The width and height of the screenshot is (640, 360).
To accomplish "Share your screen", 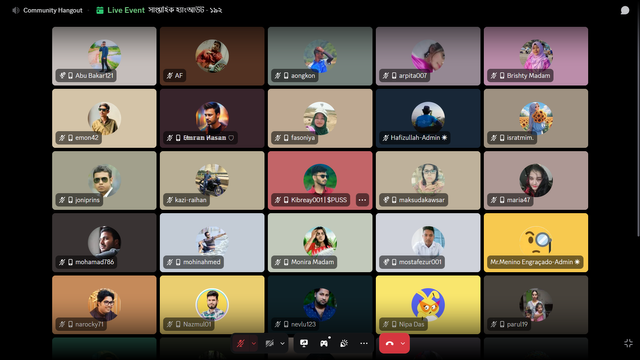I will 304,344.
